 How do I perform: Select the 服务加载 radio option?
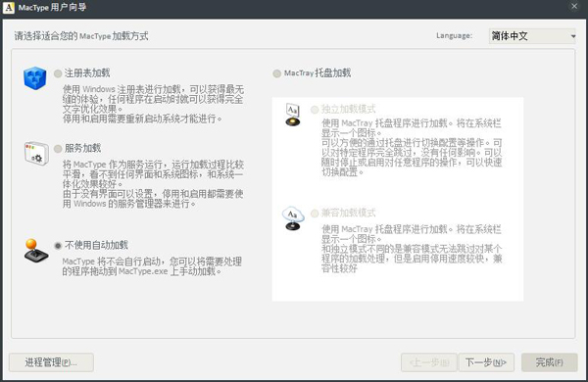pos(58,149)
